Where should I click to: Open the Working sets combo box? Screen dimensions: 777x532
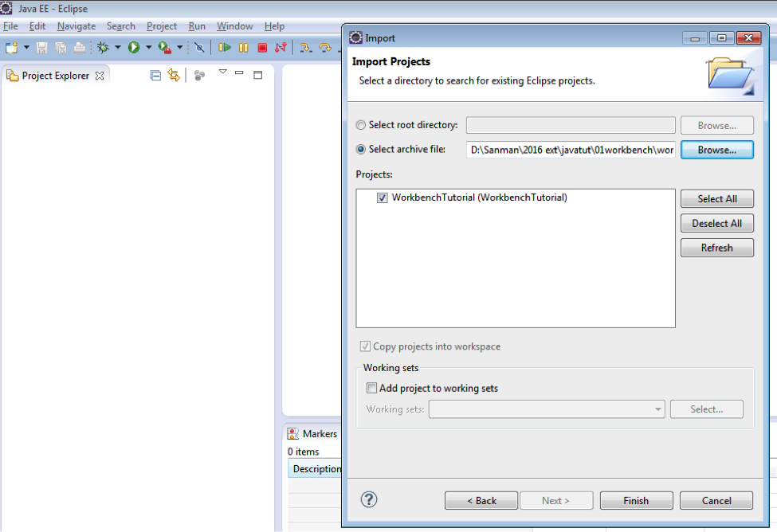pos(547,409)
